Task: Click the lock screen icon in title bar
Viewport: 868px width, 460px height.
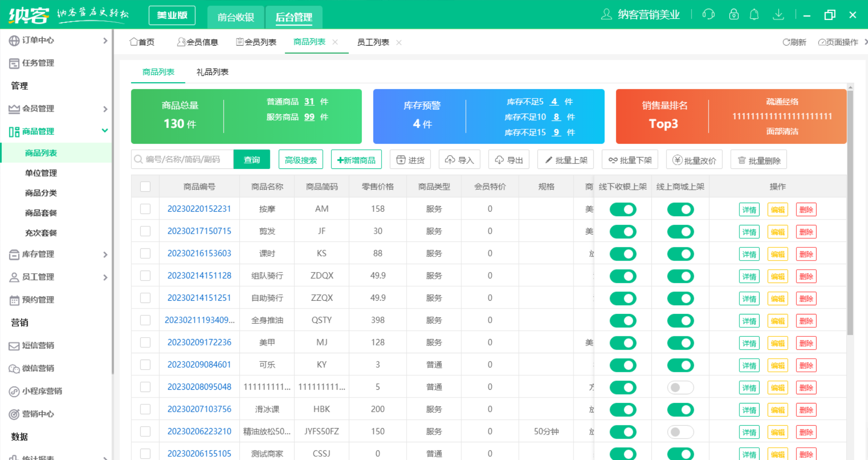Action: pyautogui.click(x=733, y=14)
